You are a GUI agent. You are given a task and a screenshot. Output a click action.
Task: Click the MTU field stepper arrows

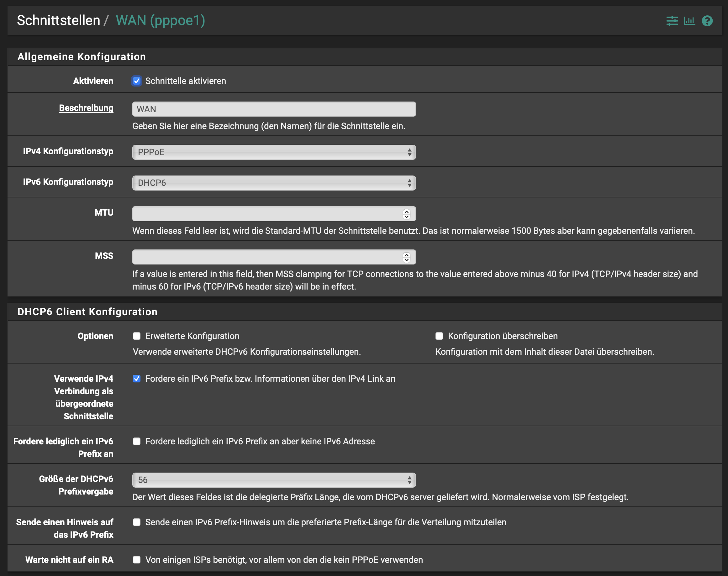pyautogui.click(x=407, y=214)
